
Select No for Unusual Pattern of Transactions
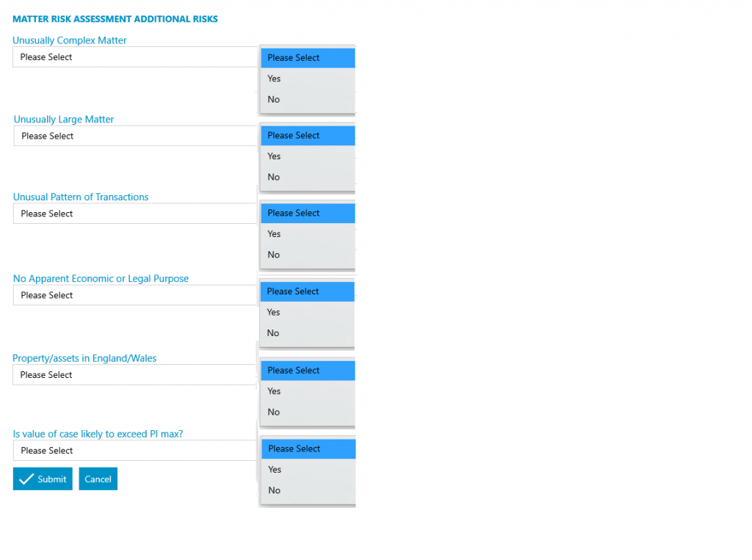pyautogui.click(x=308, y=255)
